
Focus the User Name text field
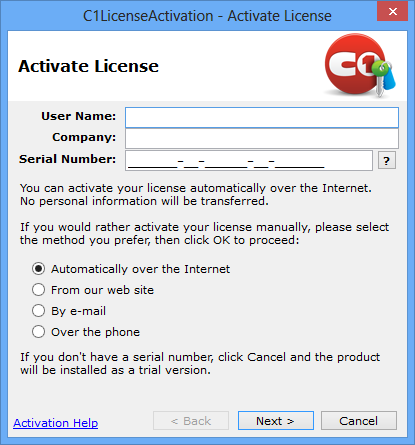pyautogui.click(x=262, y=117)
